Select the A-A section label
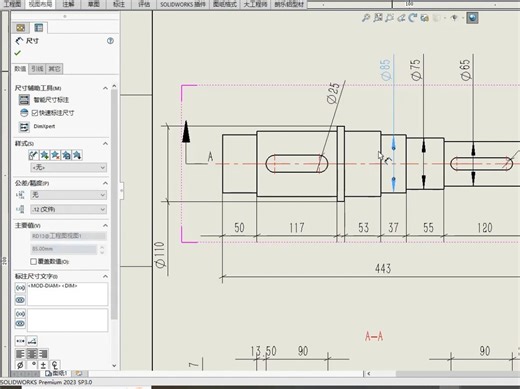 click(x=374, y=336)
